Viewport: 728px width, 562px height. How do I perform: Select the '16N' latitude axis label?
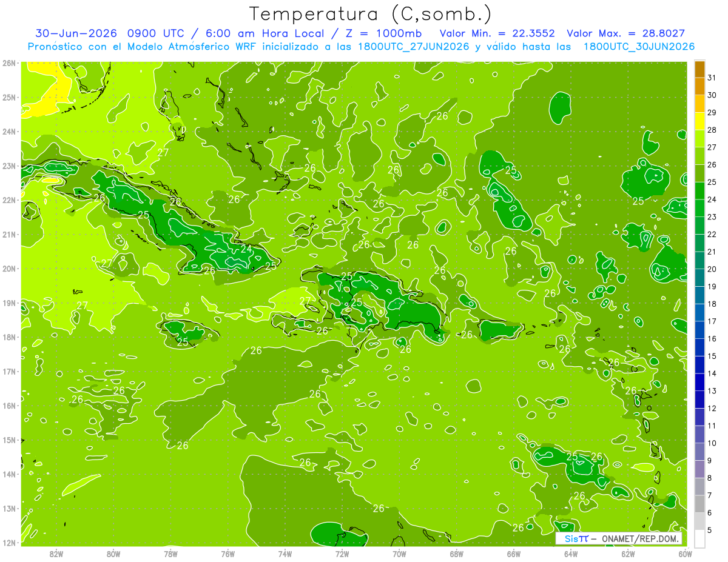pos(8,406)
